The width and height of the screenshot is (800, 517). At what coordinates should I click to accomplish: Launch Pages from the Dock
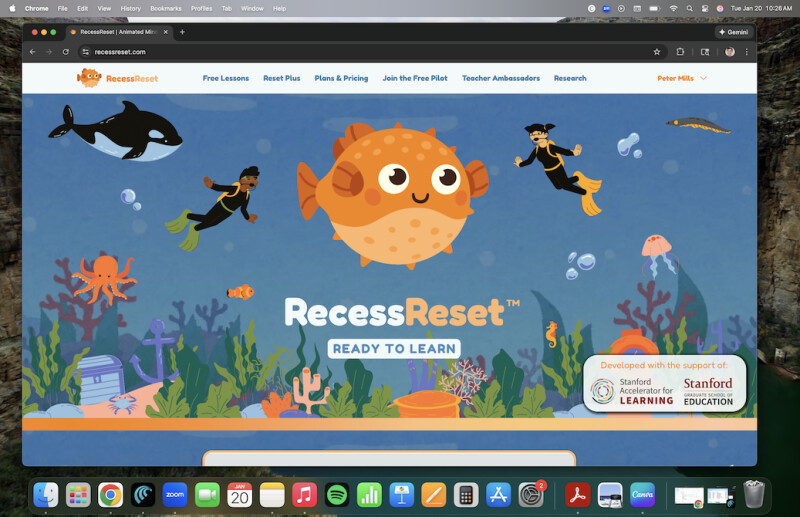pyautogui.click(x=434, y=495)
